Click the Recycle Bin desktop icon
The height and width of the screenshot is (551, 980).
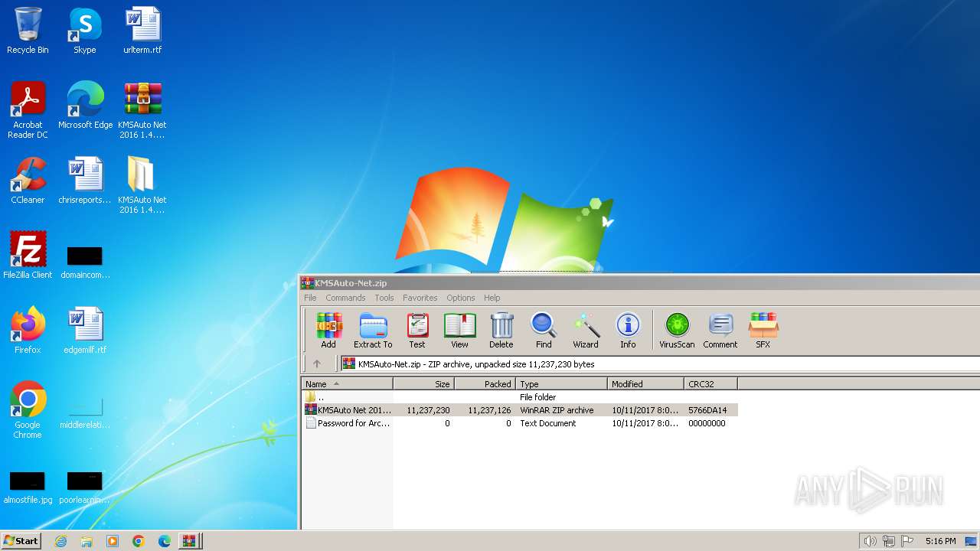click(x=28, y=31)
